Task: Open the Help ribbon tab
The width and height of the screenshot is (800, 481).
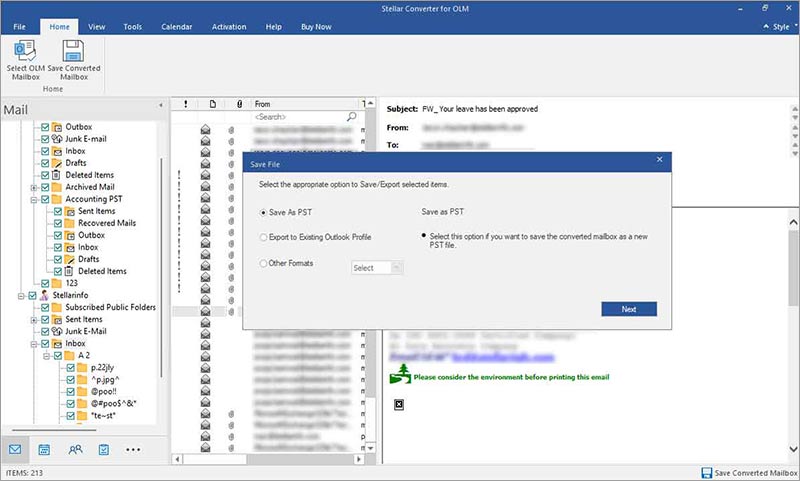Action: point(273,27)
